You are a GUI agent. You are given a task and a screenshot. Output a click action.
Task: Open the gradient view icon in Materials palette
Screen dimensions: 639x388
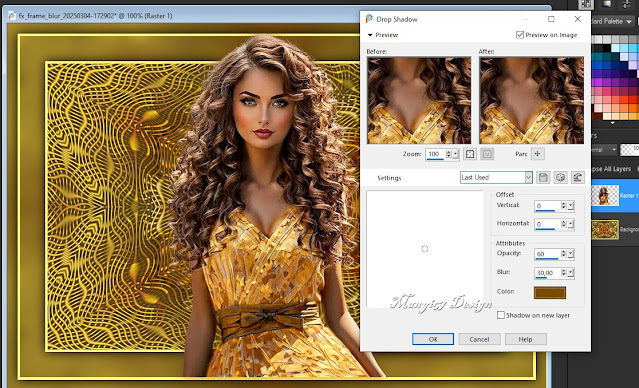pyautogui.click(x=607, y=4)
